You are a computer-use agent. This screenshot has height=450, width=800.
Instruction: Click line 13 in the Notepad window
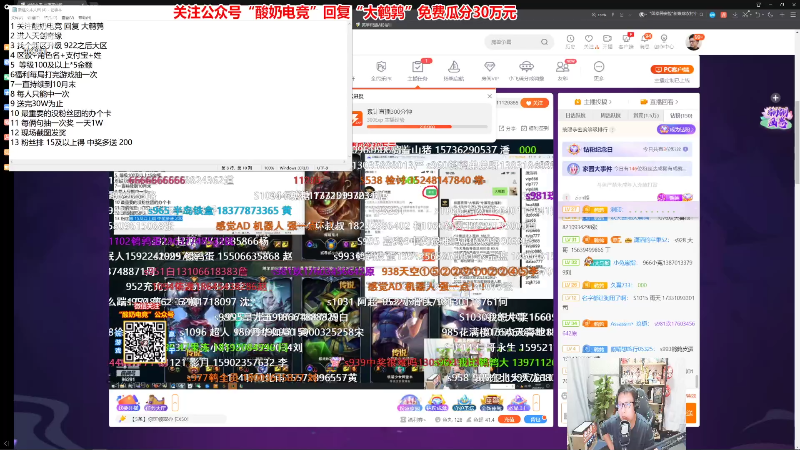coord(71,142)
